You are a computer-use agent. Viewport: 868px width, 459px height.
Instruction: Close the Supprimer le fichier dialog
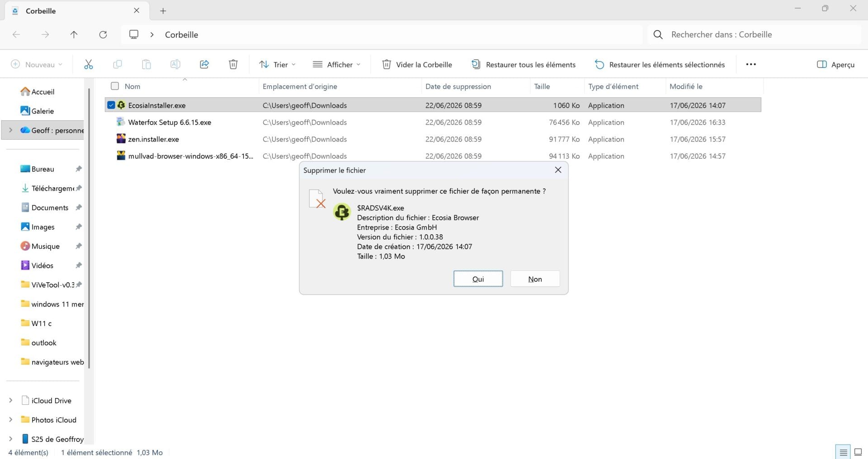558,170
